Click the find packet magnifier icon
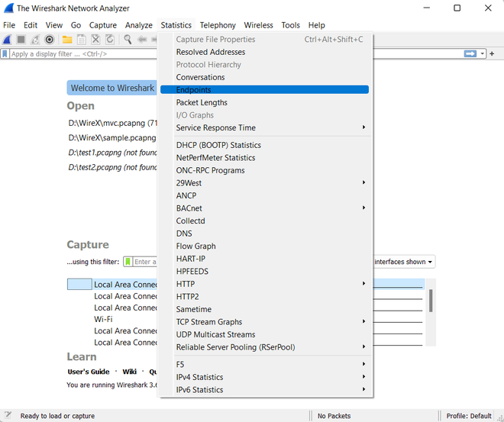 (x=128, y=40)
